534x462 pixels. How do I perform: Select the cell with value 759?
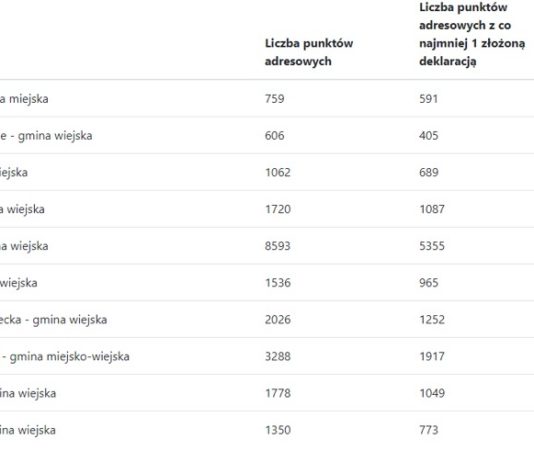coord(274,99)
